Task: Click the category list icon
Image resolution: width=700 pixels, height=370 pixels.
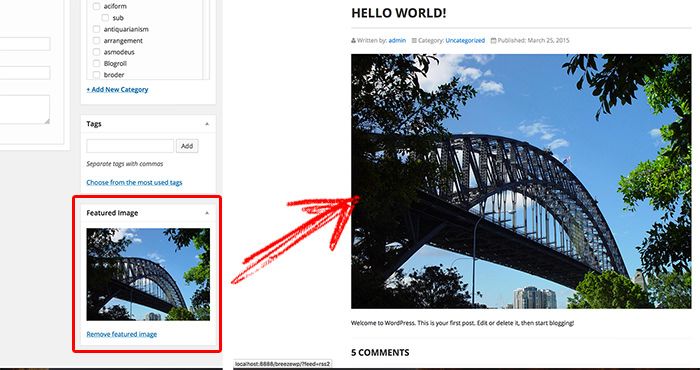Action: 414,40
